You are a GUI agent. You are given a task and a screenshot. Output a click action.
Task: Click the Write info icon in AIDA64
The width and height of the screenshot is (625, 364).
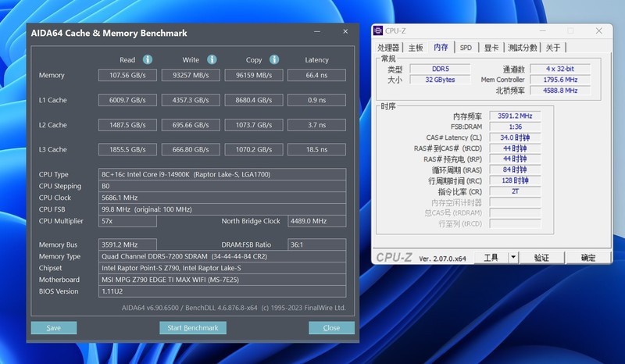click(212, 59)
